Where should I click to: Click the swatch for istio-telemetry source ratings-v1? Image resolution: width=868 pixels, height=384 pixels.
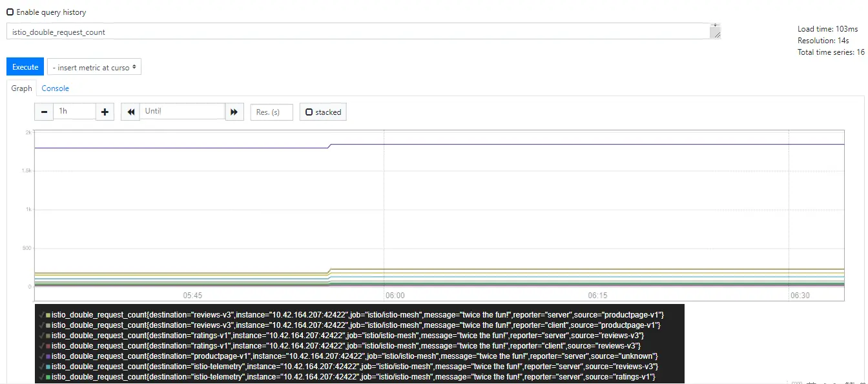(x=48, y=377)
